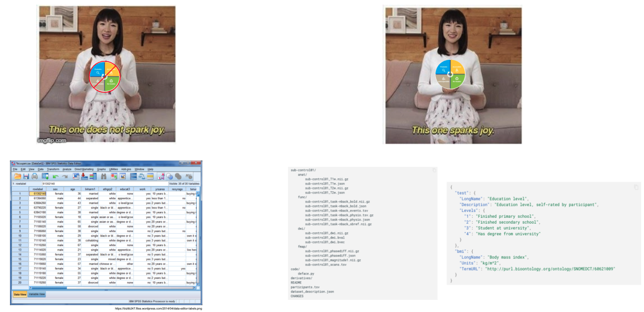
Task: Click the Insert cases icon
Action: click(114, 176)
